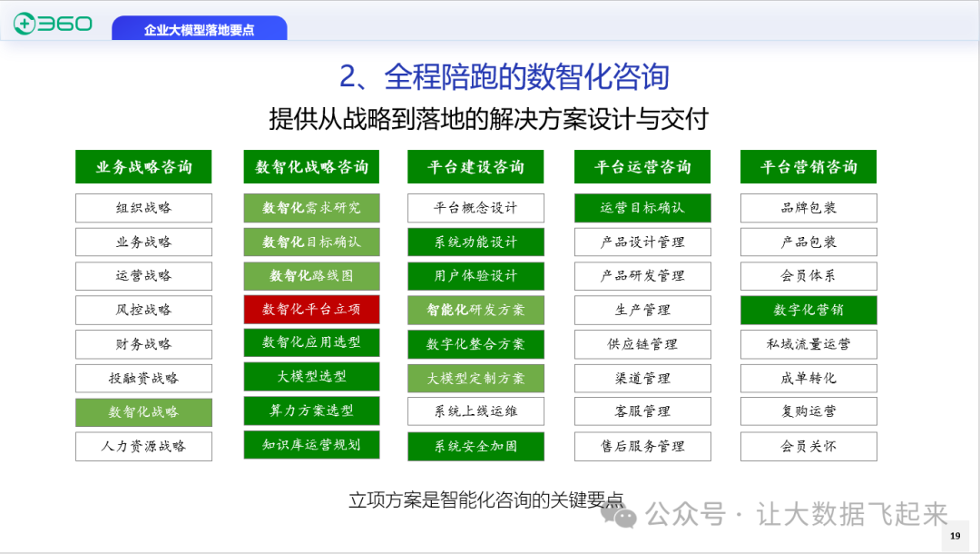
Task: Click the 供应链管理 box
Action: click(642, 344)
